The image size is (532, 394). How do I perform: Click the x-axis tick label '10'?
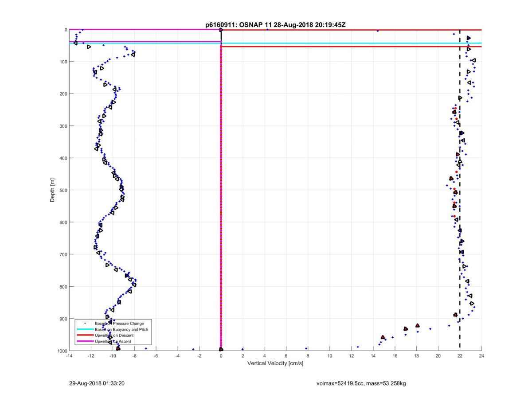[x=329, y=356]
